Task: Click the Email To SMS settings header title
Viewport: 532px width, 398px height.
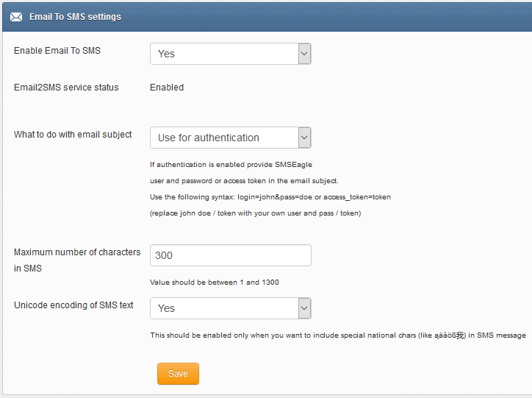Action: (76, 17)
